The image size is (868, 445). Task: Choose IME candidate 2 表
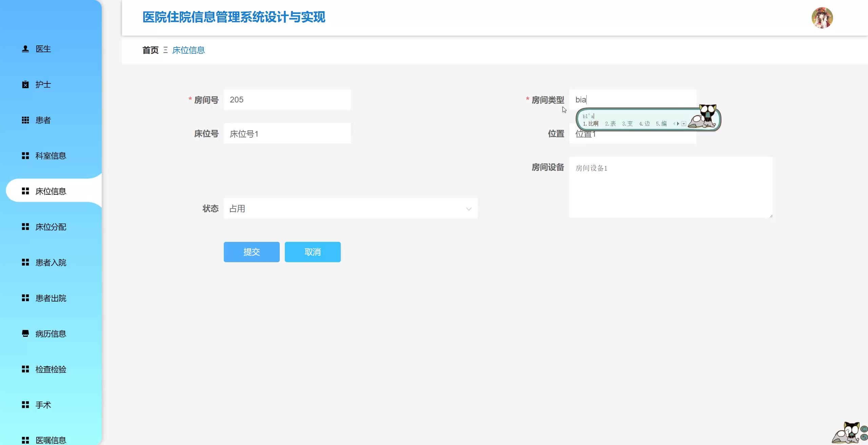point(610,124)
